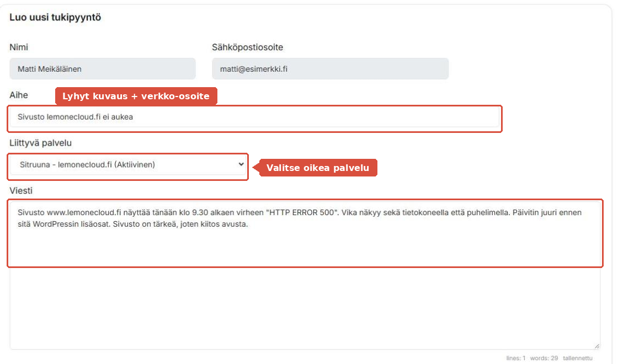618x364 pixels.
Task: Click the 'Nimi' label
Action: (19, 47)
